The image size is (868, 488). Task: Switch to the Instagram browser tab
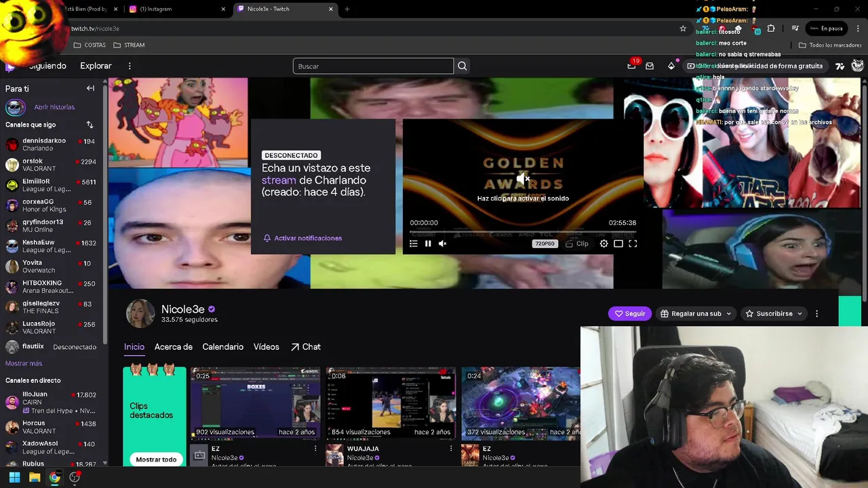pos(176,9)
